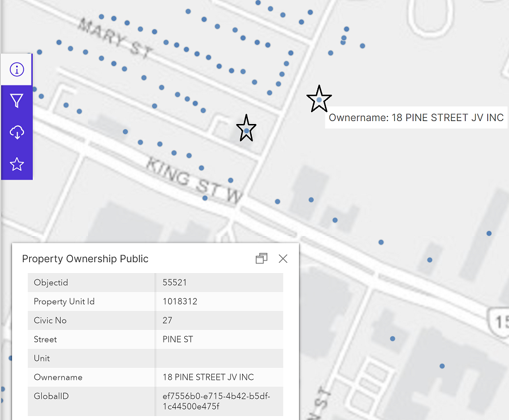Click the Ownername value in the table

(208, 377)
